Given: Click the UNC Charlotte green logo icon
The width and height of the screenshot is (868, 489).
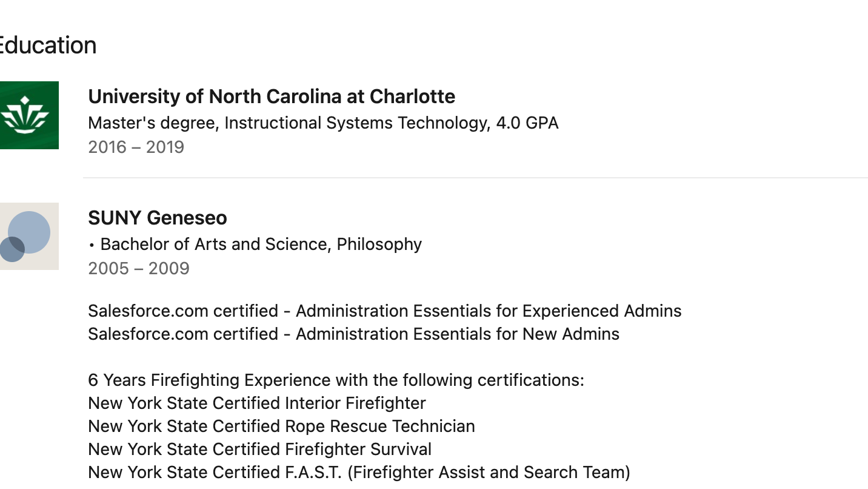Looking at the screenshot, I should (29, 115).
